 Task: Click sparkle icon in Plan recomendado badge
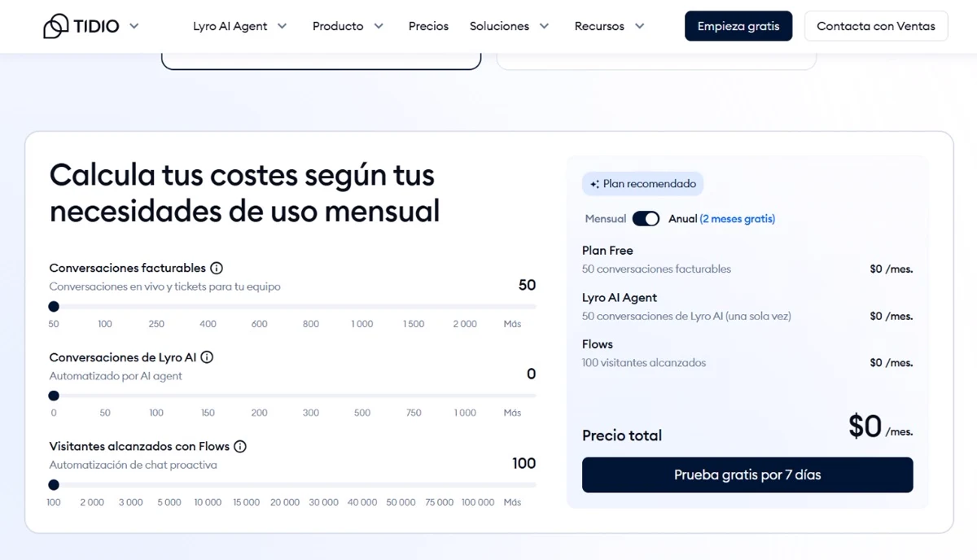pyautogui.click(x=595, y=184)
